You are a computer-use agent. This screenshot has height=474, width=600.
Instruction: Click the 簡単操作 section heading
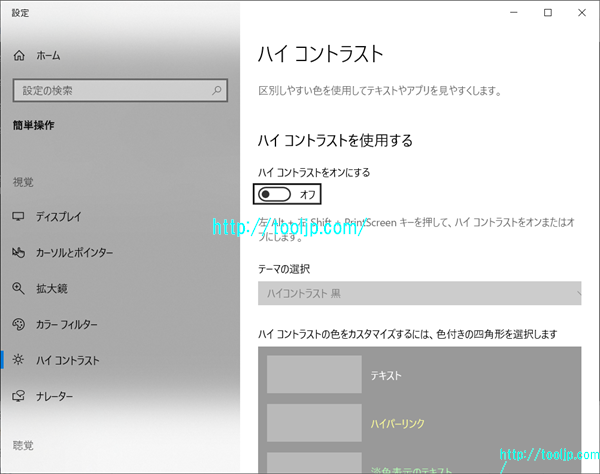tap(33, 125)
